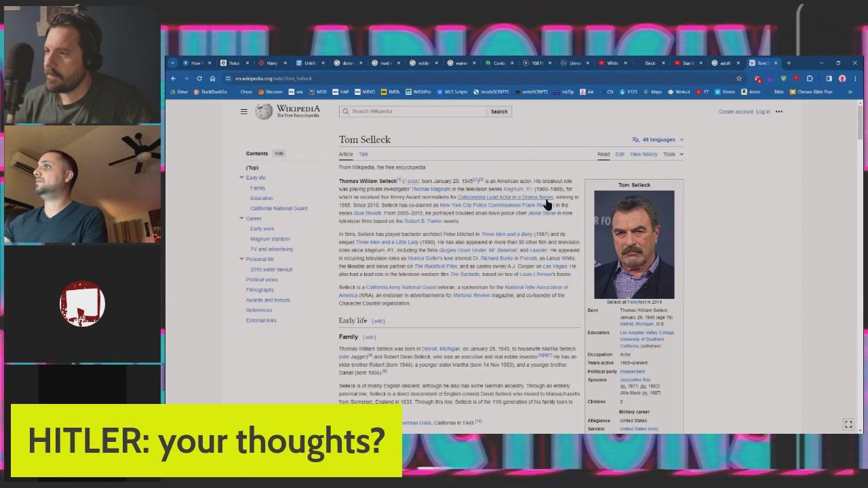Select the Edit tab

tap(620, 155)
